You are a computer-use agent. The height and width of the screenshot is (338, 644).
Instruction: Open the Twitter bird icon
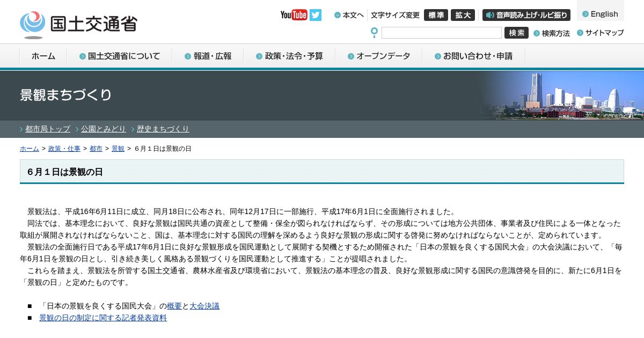tap(316, 14)
